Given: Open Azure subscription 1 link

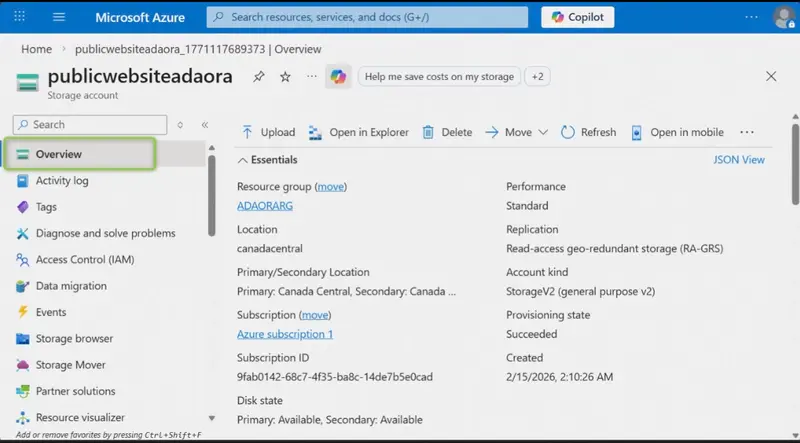Looking at the screenshot, I should [x=285, y=334].
